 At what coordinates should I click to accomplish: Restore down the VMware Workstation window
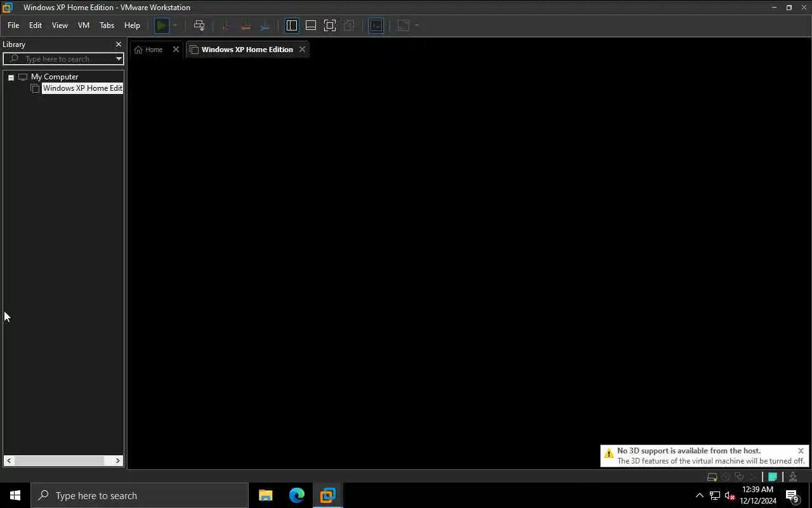[789, 8]
